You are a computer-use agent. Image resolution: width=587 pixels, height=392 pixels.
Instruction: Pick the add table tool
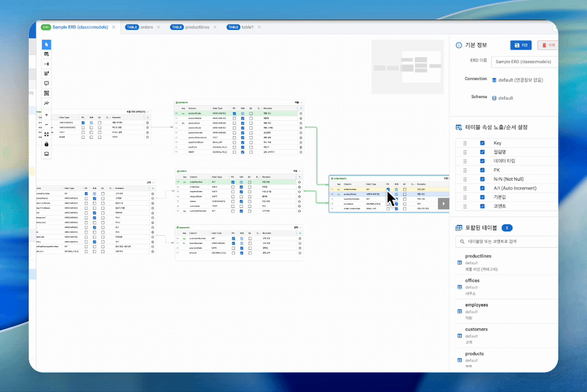[x=46, y=54]
